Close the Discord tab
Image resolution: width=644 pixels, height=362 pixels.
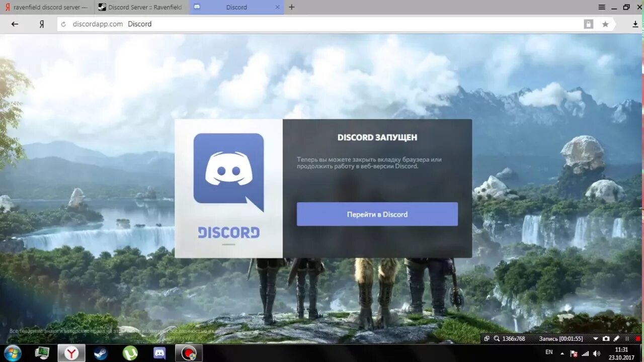coord(278,7)
